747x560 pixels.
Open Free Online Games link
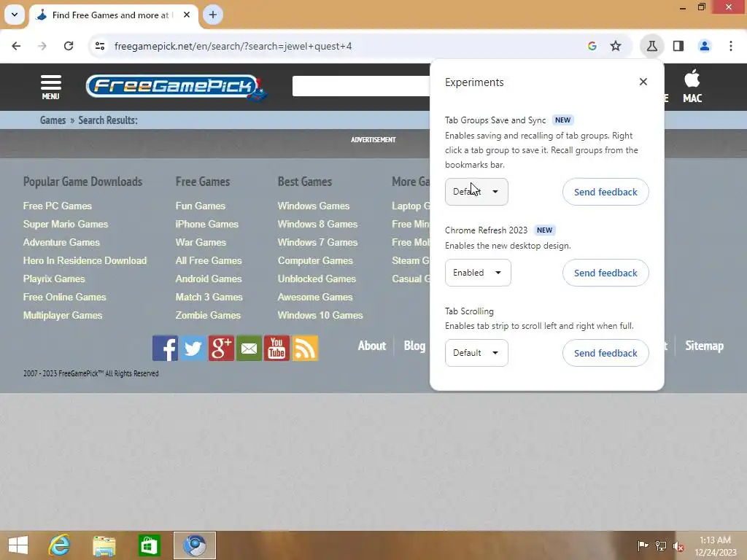click(65, 297)
